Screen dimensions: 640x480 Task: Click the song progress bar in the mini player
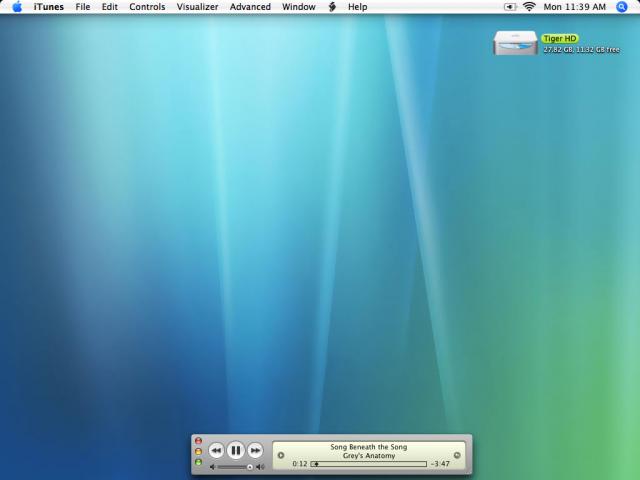[x=369, y=464]
